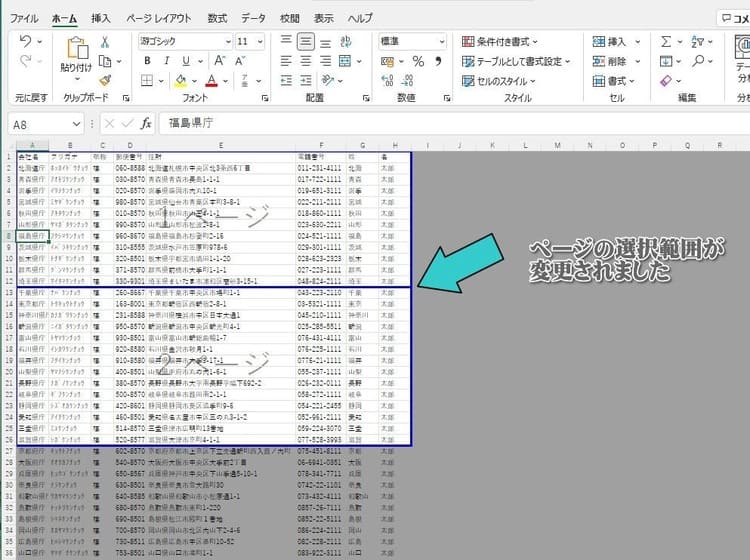Open the Number (数値) dialog launcher
This screenshot has width=750, height=560.
coord(447,98)
